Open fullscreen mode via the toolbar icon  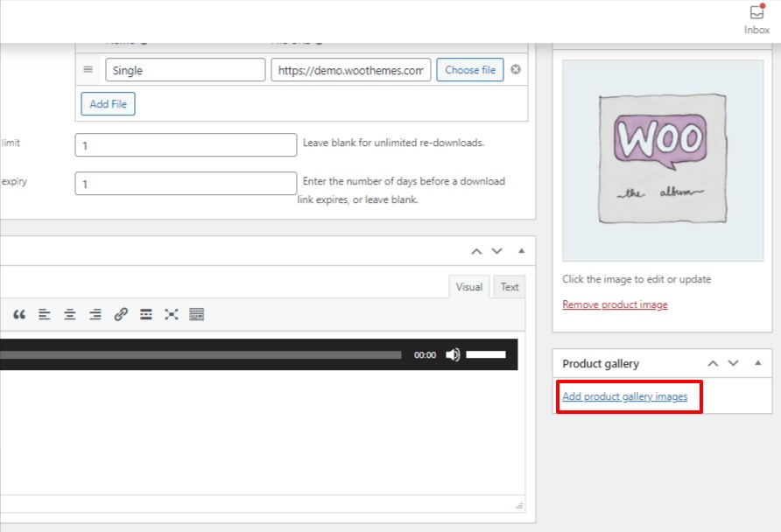pyautogui.click(x=171, y=314)
